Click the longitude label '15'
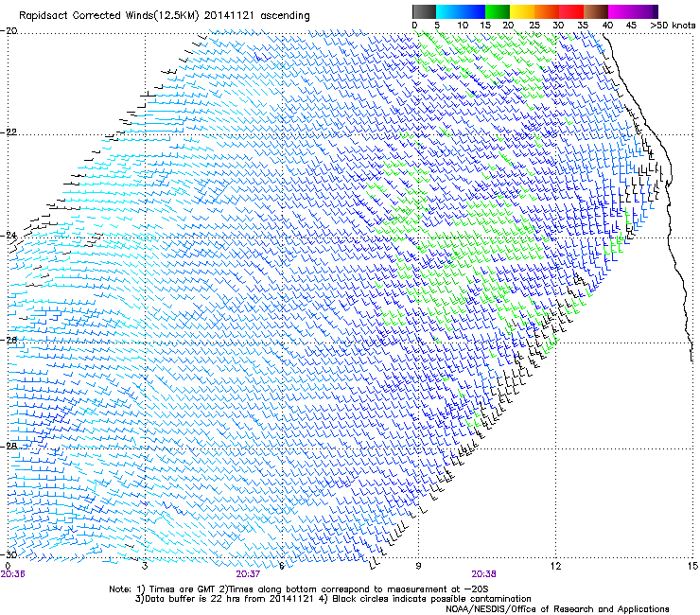The width and height of the screenshot is (700, 615). tap(692, 566)
